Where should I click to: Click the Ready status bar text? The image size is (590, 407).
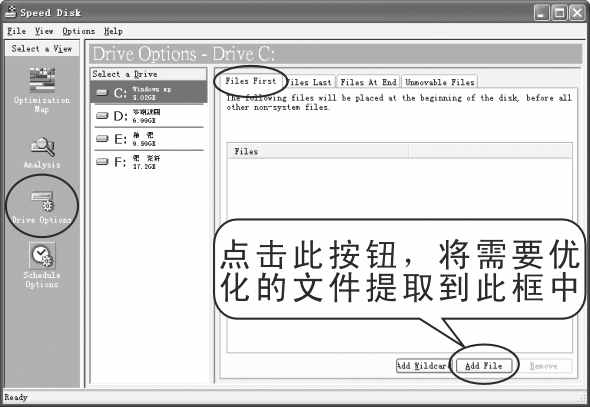pyautogui.click(x=16, y=397)
